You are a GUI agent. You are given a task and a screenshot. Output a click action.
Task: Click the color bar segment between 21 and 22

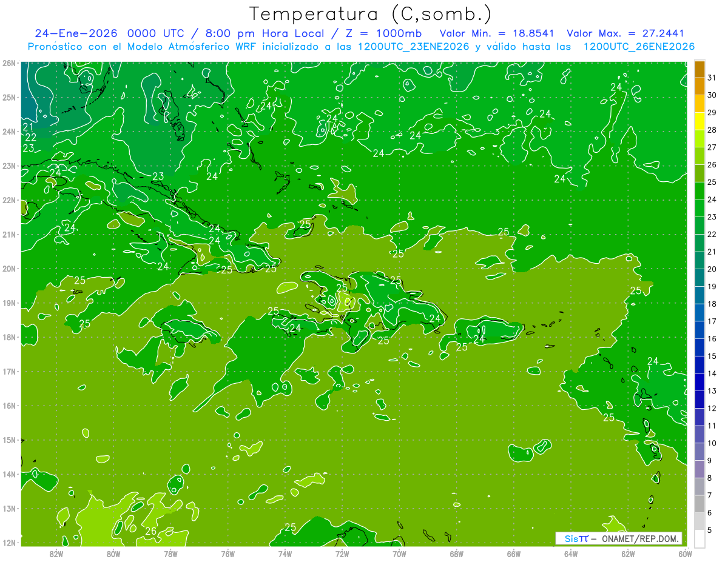click(x=699, y=243)
